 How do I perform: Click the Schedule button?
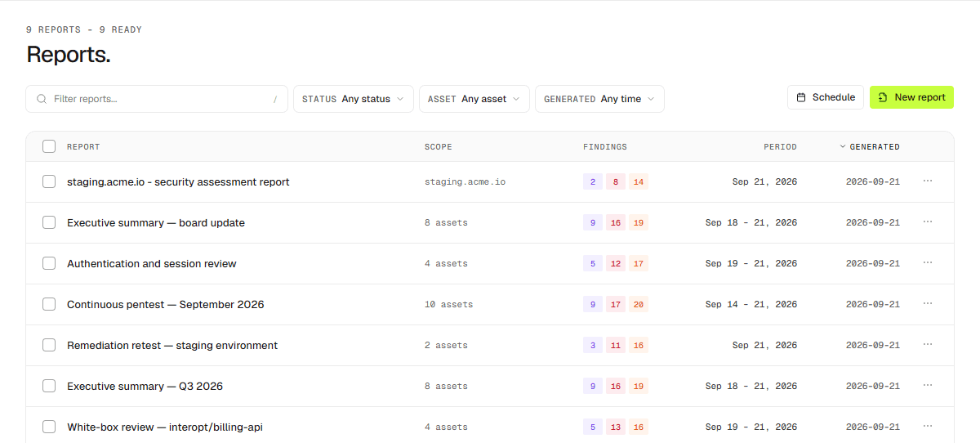click(x=826, y=97)
